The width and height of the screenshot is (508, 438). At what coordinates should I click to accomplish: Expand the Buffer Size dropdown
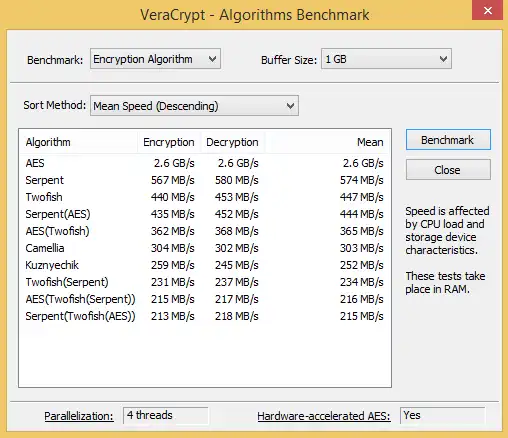[386, 59]
